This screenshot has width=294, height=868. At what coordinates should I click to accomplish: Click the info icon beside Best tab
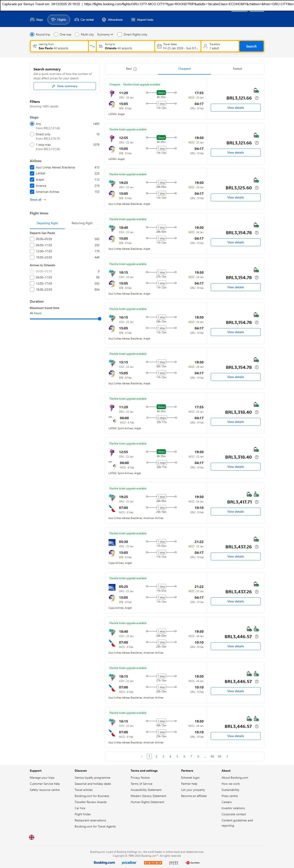135,69
